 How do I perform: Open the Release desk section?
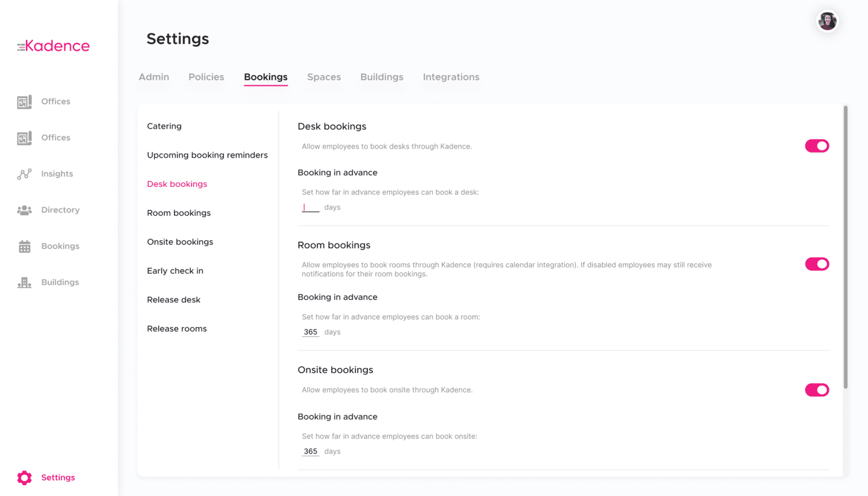click(x=173, y=299)
